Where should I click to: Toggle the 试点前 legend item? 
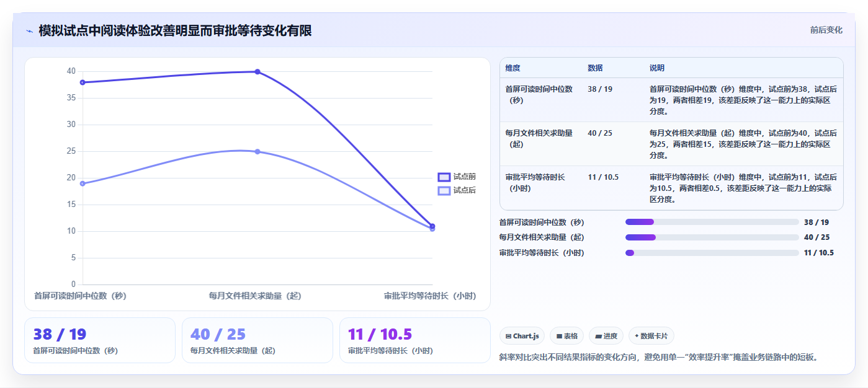tap(457, 177)
